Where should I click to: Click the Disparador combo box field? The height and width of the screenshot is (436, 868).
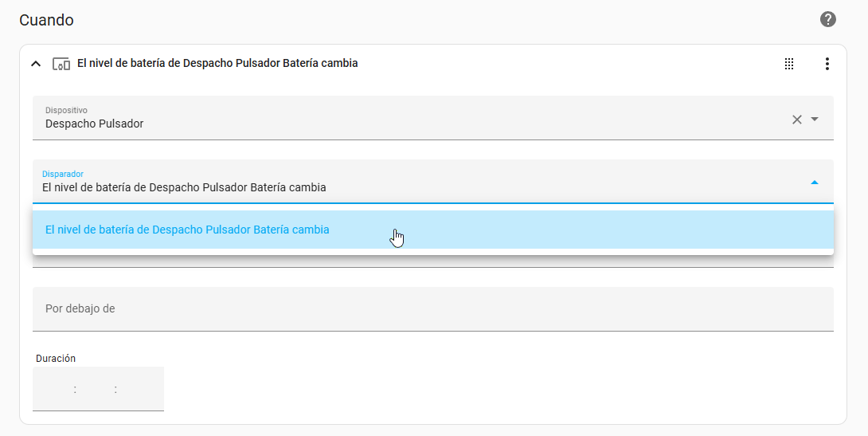click(x=433, y=181)
